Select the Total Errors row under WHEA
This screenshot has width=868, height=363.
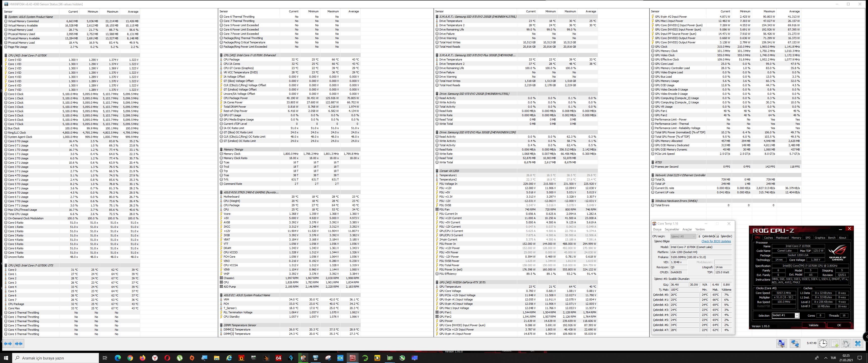(726, 205)
